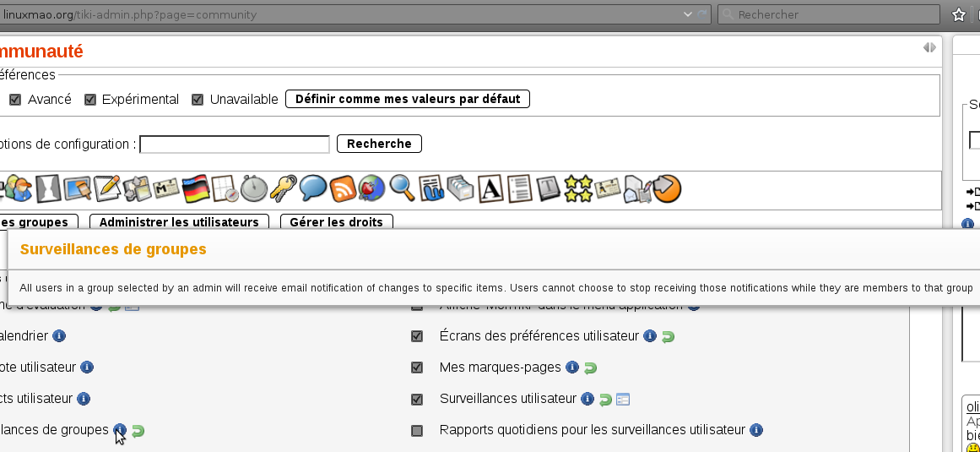The image size is (980, 452).
Task: Uncheck Surveillances utilisateur checkbox
Action: [x=417, y=399]
